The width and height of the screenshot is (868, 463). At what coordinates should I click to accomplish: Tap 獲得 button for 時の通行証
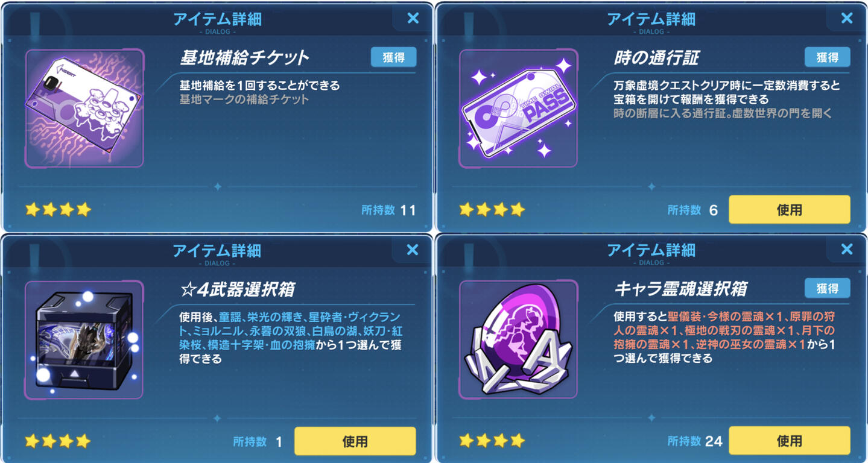[827, 57]
